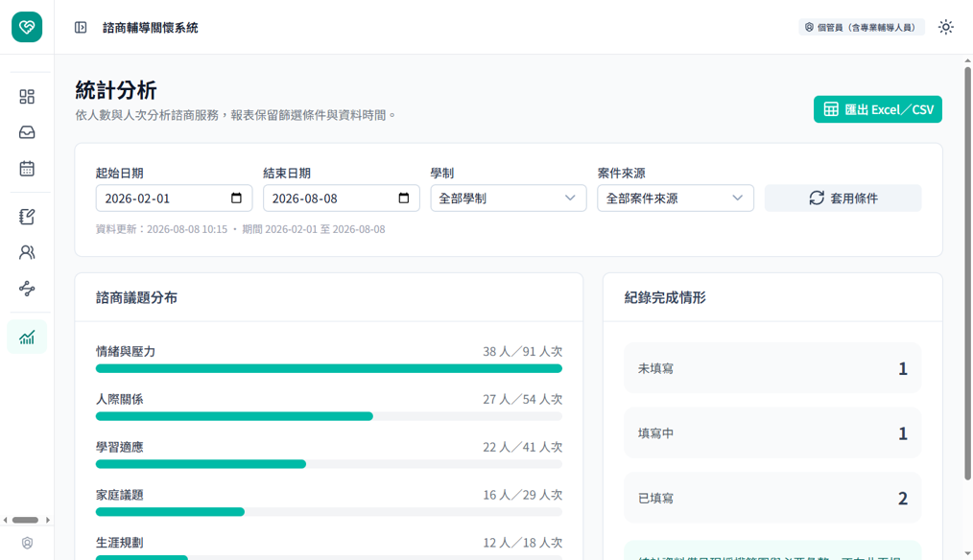The width and height of the screenshot is (973, 560).
Task: Open calendar picker for 結束日期
Action: click(x=404, y=198)
